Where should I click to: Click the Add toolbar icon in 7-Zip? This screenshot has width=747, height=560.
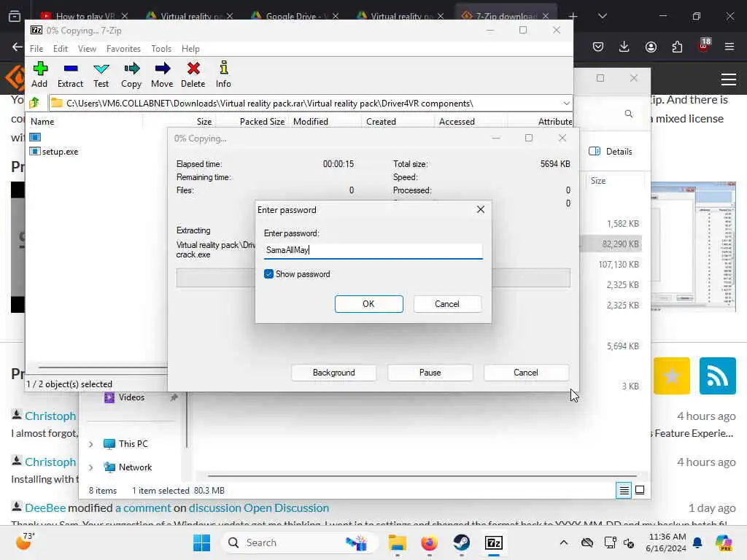click(39, 74)
